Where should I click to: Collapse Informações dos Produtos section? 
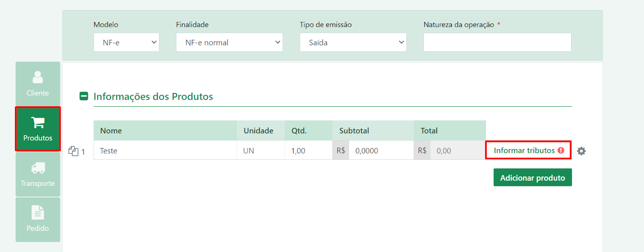[x=84, y=96]
